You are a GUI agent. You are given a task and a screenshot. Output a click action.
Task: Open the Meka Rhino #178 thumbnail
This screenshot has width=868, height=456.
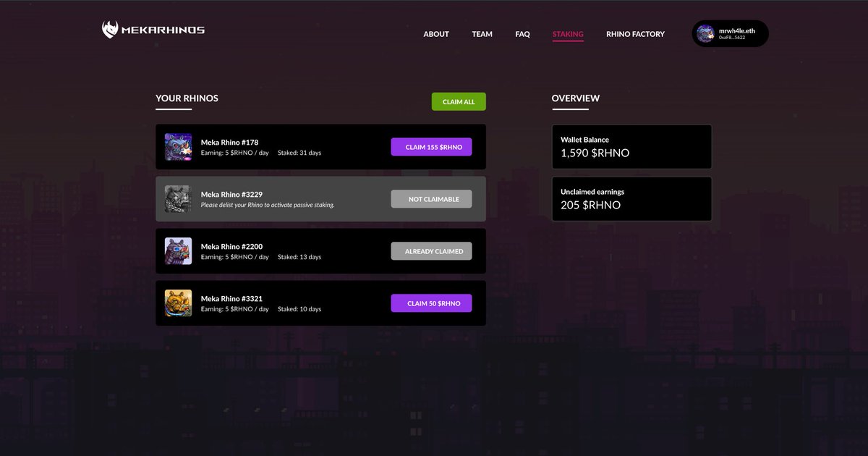point(178,147)
